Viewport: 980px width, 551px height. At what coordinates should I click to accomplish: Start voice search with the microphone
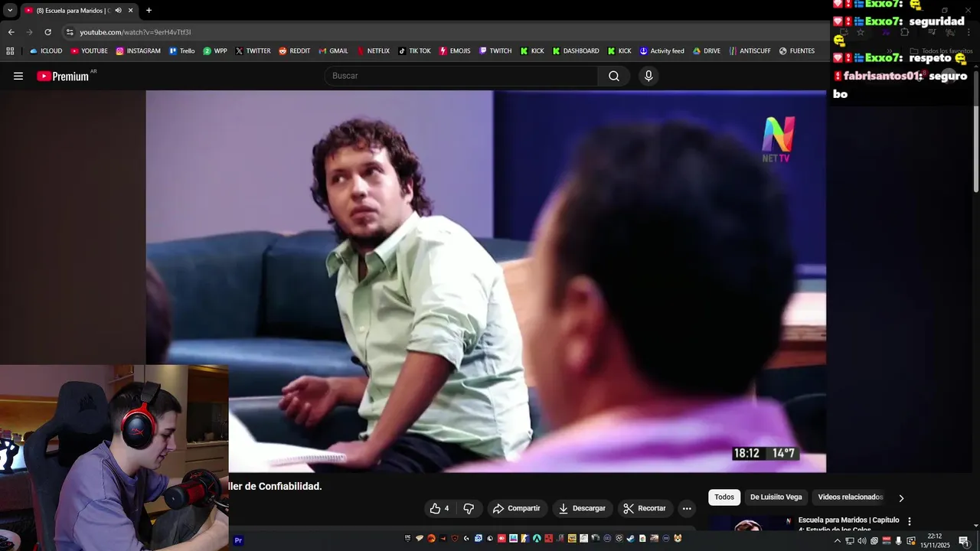pyautogui.click(x=648, y=76)
